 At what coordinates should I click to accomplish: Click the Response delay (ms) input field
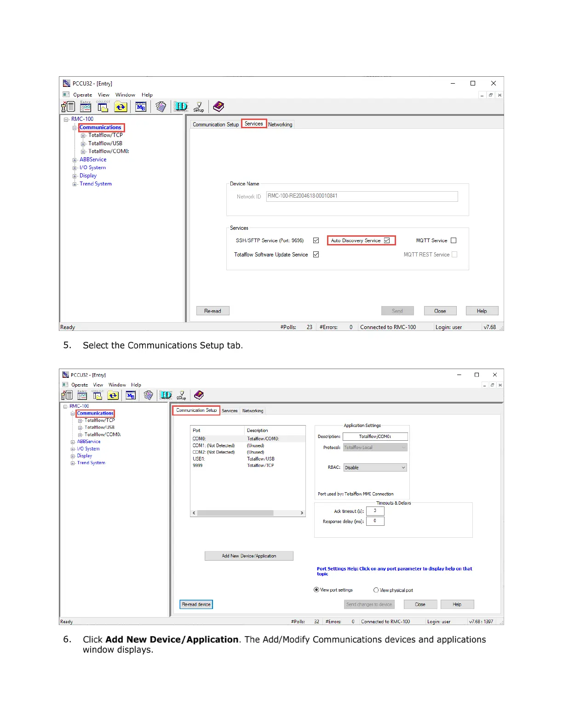point(375,521)
